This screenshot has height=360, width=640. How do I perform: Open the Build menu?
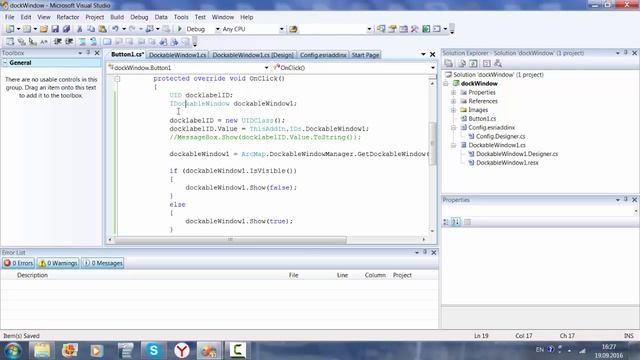coord(117,17)
